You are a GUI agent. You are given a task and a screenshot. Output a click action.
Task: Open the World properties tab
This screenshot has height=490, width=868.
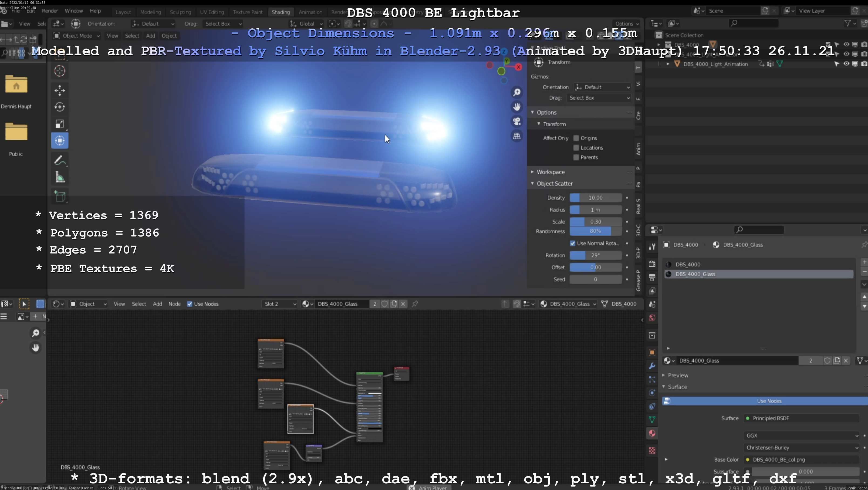tap(652, 318)
